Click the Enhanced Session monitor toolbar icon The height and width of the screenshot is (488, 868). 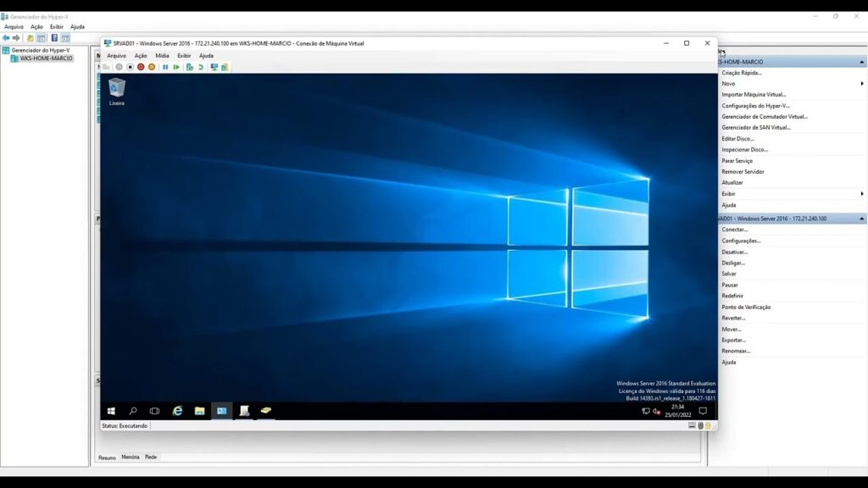(x=214, y=67)
